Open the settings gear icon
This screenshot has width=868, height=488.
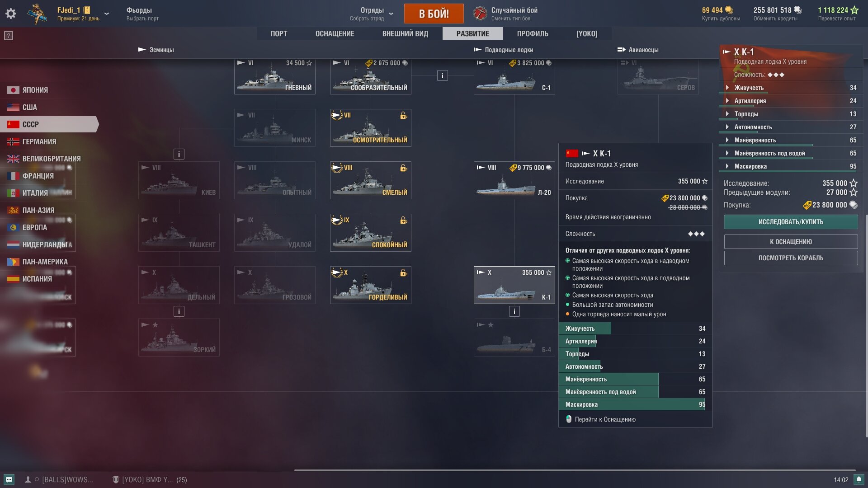pyautogui.click(x=11, y=14)
